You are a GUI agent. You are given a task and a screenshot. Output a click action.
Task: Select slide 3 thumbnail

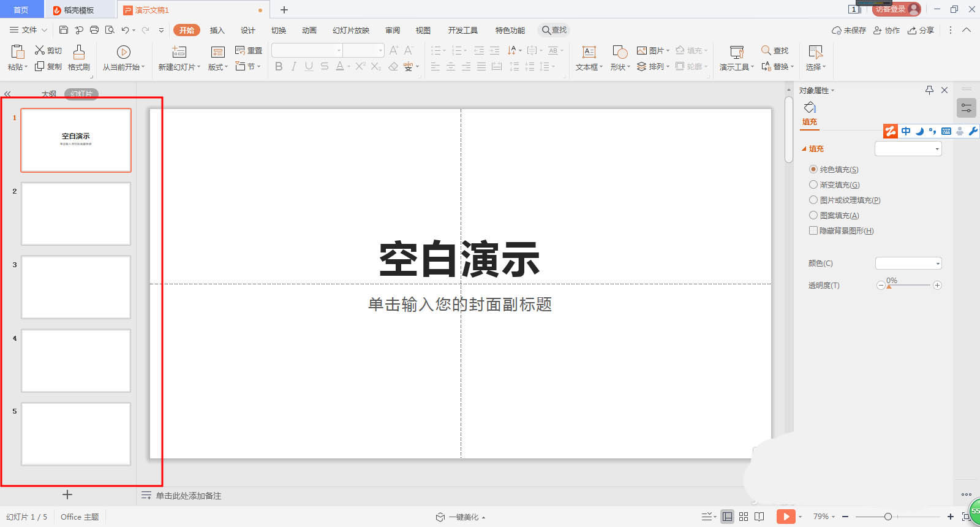click(76, 287)
